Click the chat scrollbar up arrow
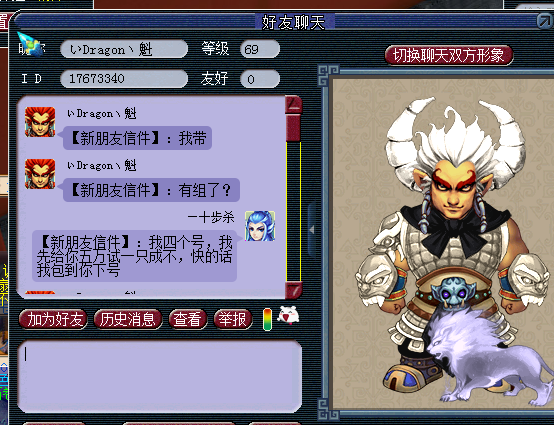Image resolution: width=554 pixels, height=425 pixels. pos(293,104)
